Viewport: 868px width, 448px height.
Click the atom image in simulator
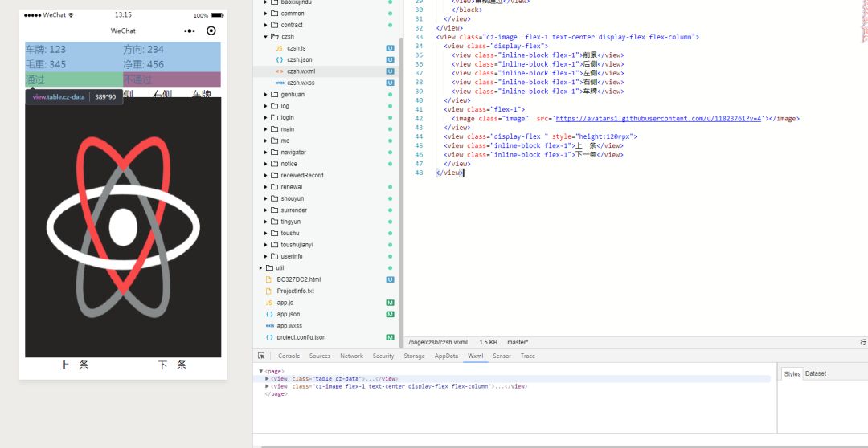click(x=123, y=227)
